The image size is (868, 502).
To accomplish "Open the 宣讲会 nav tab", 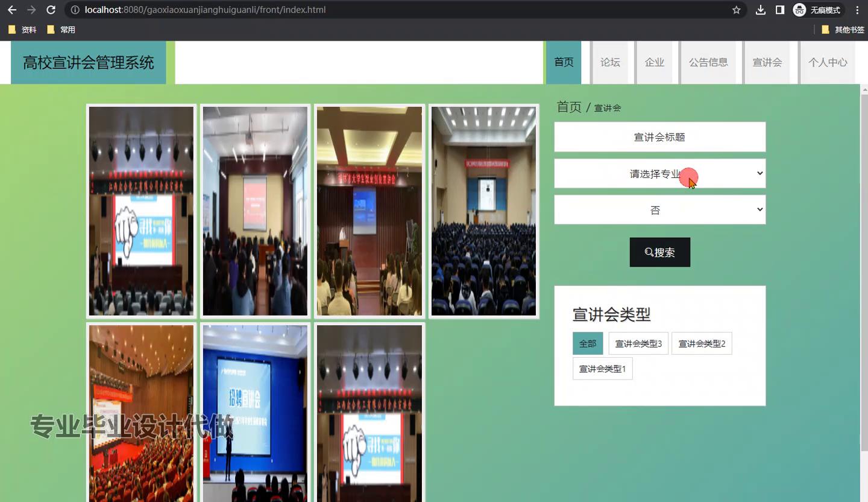I will pyautogui.click(x=767, y=62).
